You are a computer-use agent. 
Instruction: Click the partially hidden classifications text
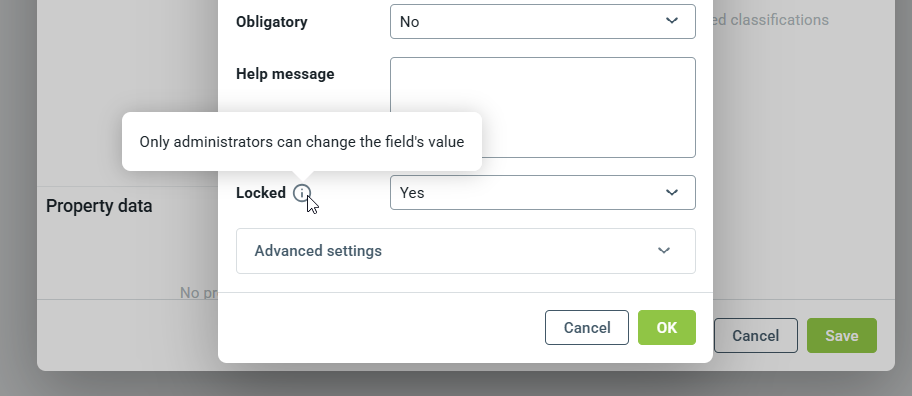point(771,20)
